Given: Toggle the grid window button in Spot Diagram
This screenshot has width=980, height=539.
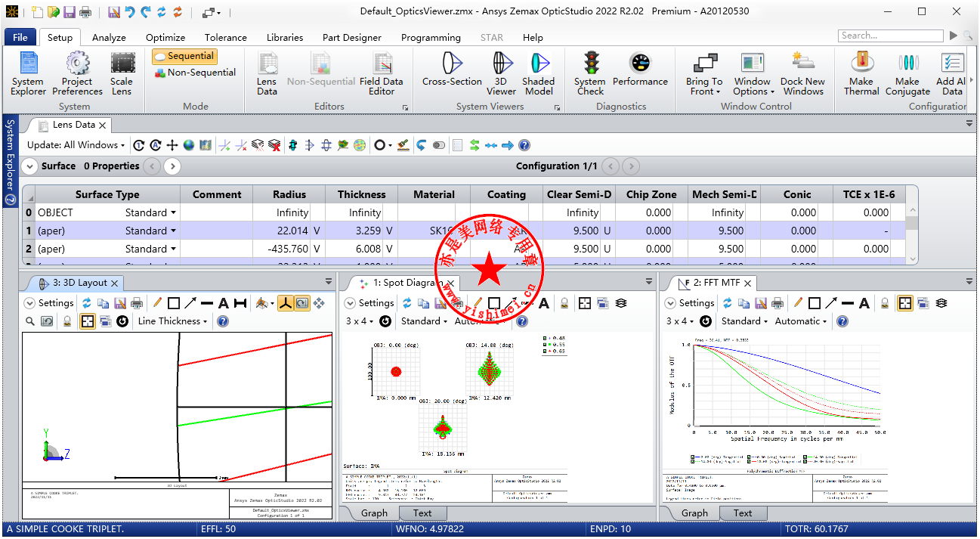Looking at the screenshot, I should click(585, 303).
